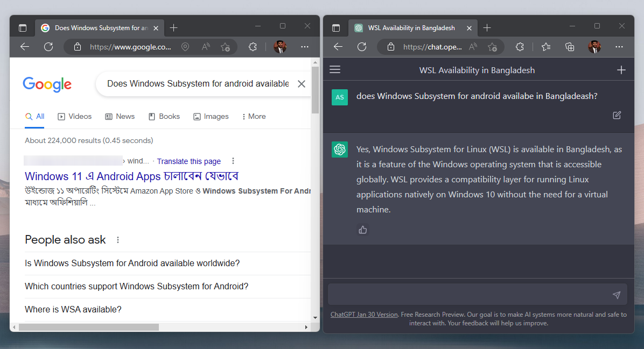
Task: Click the vertical scrollbar in Google window
Action: click(315, 90)
